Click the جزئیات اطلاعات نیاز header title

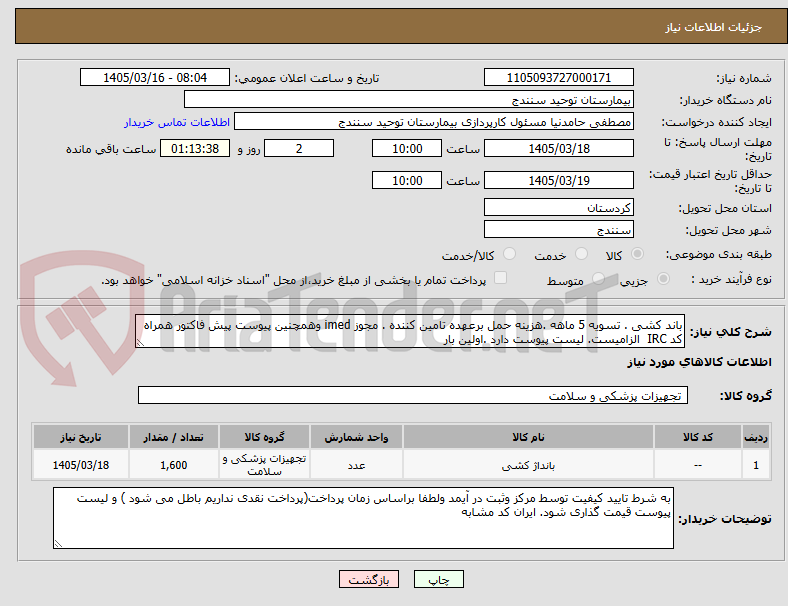714,27
